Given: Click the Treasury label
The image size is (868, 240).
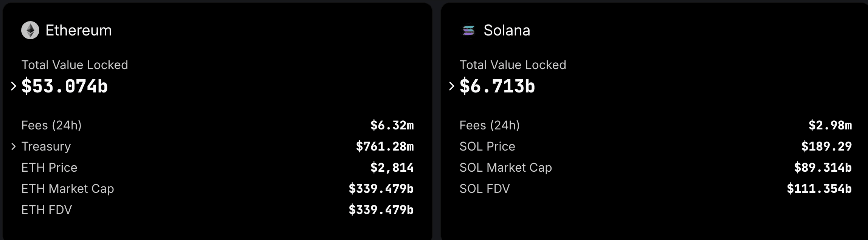Looking at the screenshot, I should [x=46, y=146].
